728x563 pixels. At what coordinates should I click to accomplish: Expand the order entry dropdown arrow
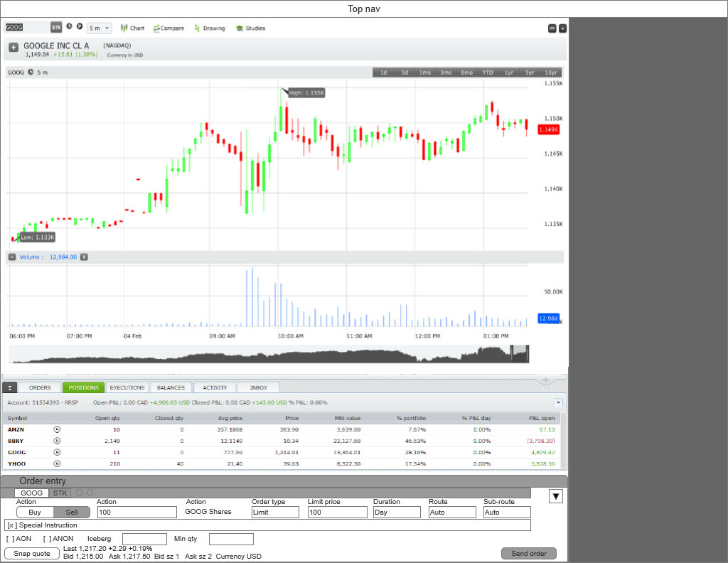pyautogui.click(x=557, y=496)
